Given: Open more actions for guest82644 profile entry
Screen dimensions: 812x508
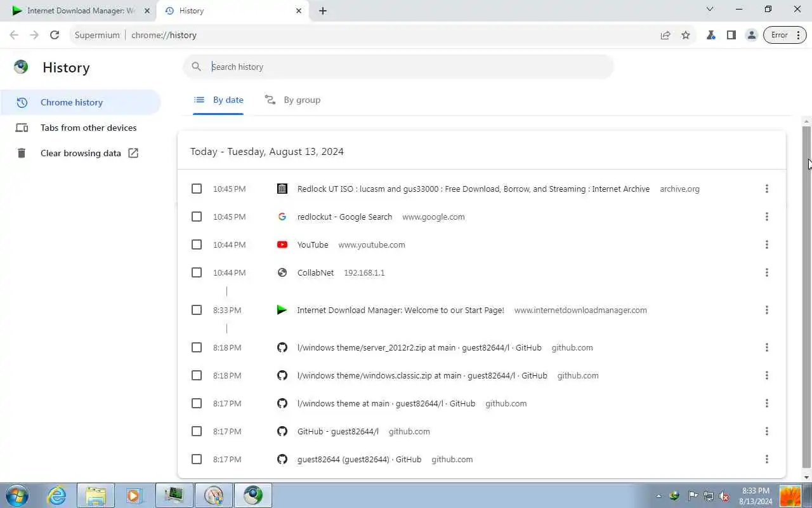Looking at the screenshot, I should click(766, 459).
